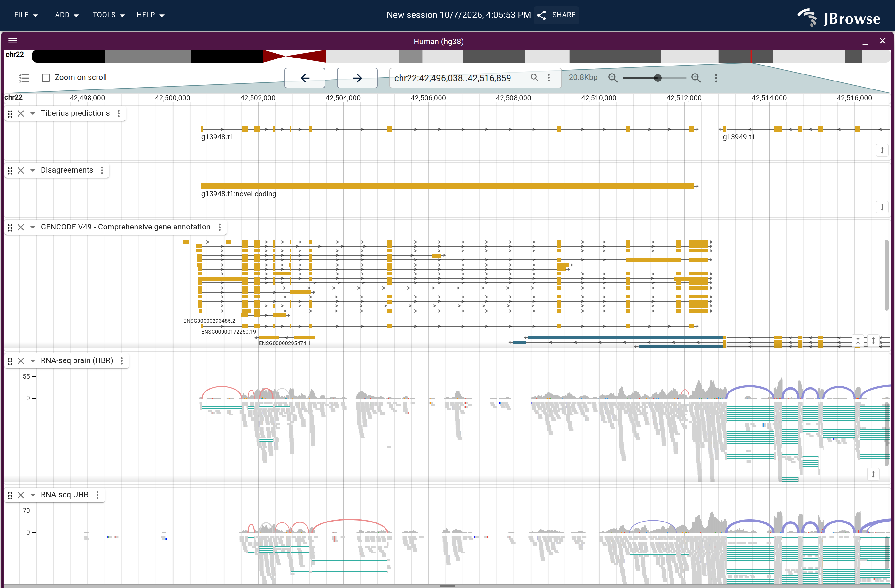Close the RNA-seq brain (HBR) track
Viewport: 895px width, 588px height.
[x=21, y=361]
